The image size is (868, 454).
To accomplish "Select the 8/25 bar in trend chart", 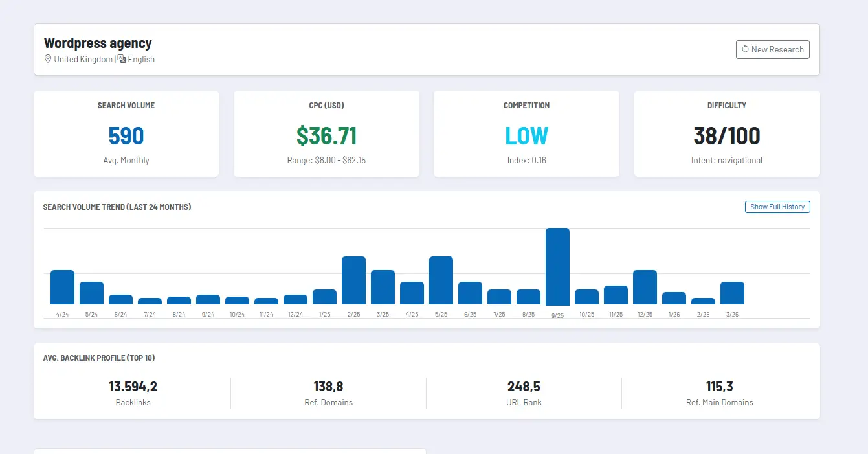I will 528,297.
